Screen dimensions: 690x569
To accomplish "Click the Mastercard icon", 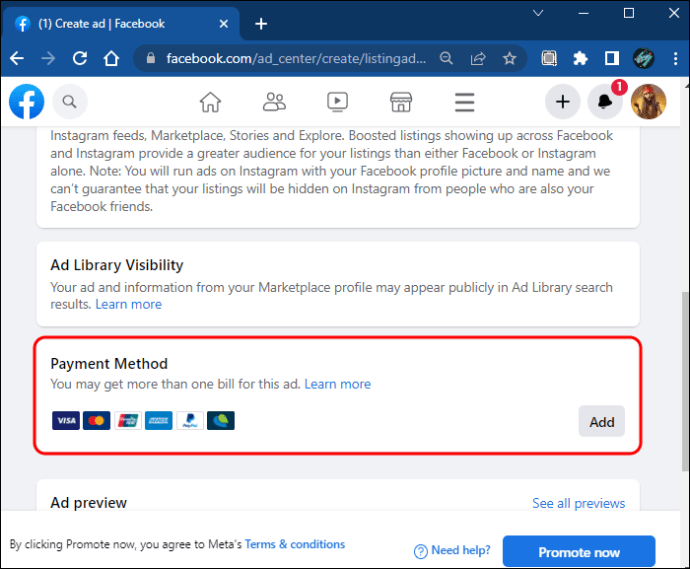I will pos(97,421).
